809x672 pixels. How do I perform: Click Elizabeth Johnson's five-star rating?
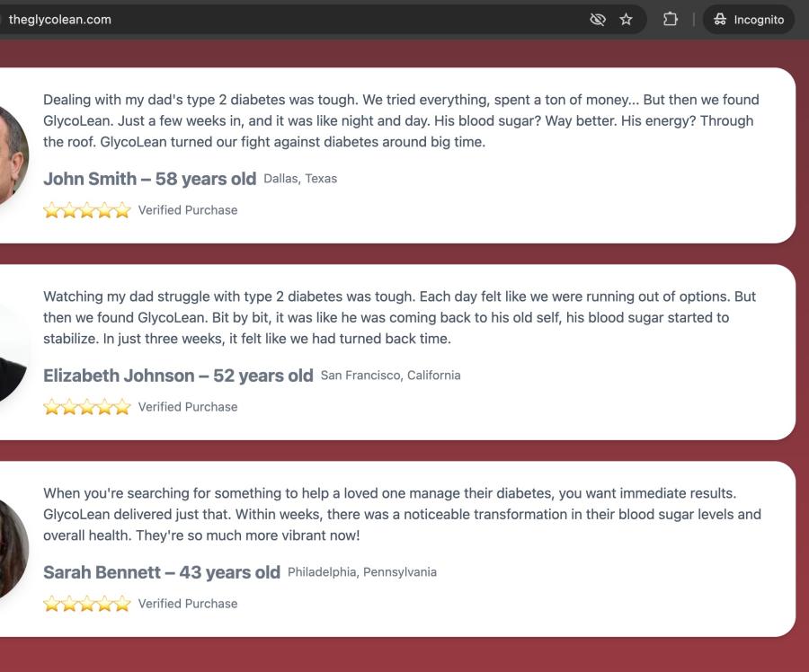tap(87, 407)
